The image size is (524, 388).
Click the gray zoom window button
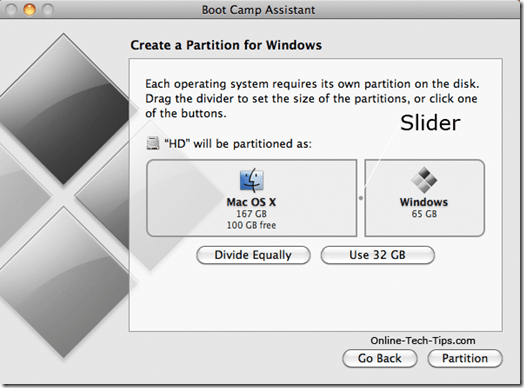pos(48,9)
